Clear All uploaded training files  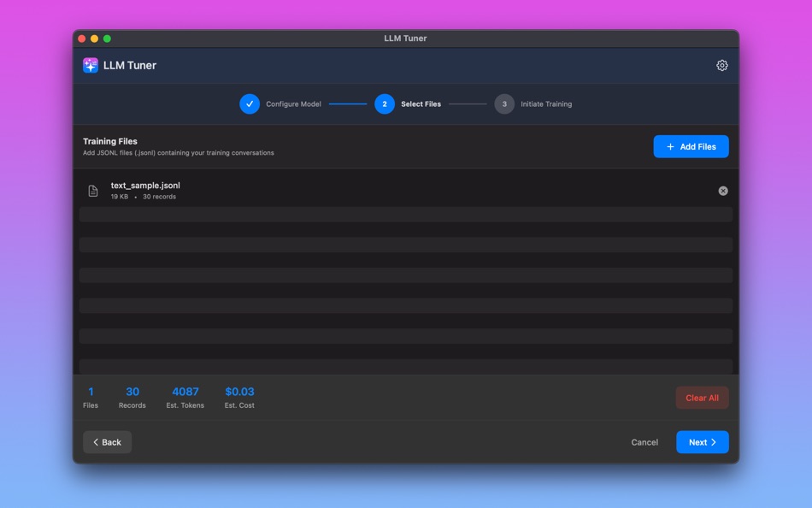tap(702, 397)
